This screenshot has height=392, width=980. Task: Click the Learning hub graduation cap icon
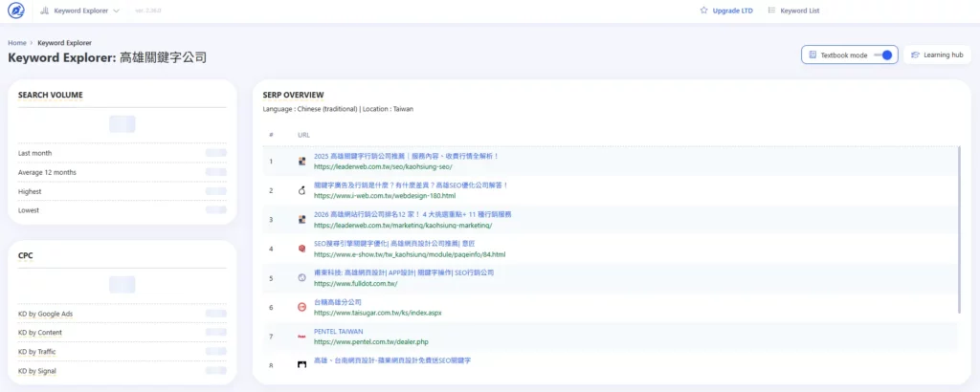[916, 54]
